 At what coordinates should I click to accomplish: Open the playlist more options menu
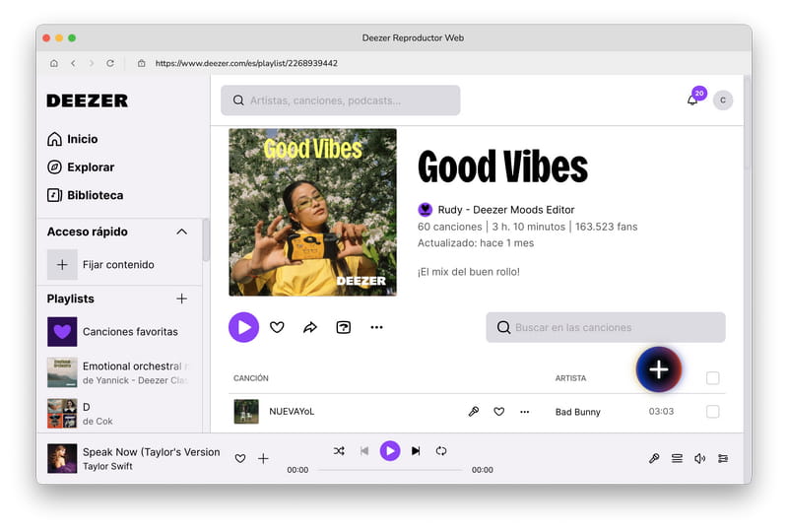click(x=376, y=327)
